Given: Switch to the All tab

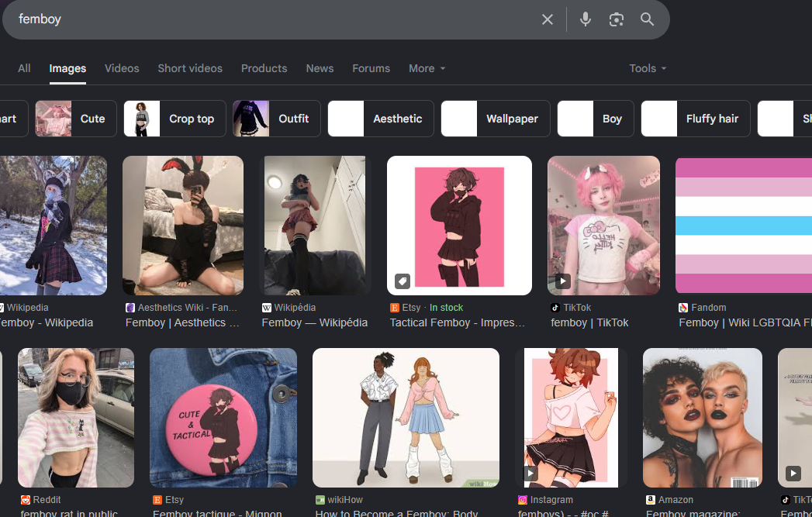Looking at the screenshot, I should coord(24,68).
